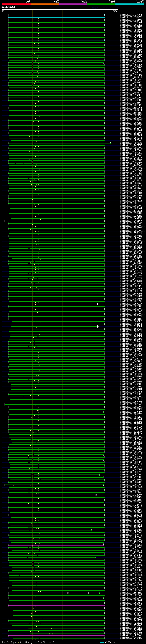
Task: Select label UniRef100_B8LQM7
Action: (131, 50)
